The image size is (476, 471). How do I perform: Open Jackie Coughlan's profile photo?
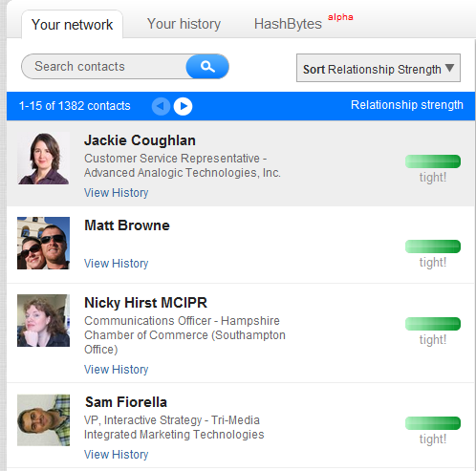tap(43, 159)
